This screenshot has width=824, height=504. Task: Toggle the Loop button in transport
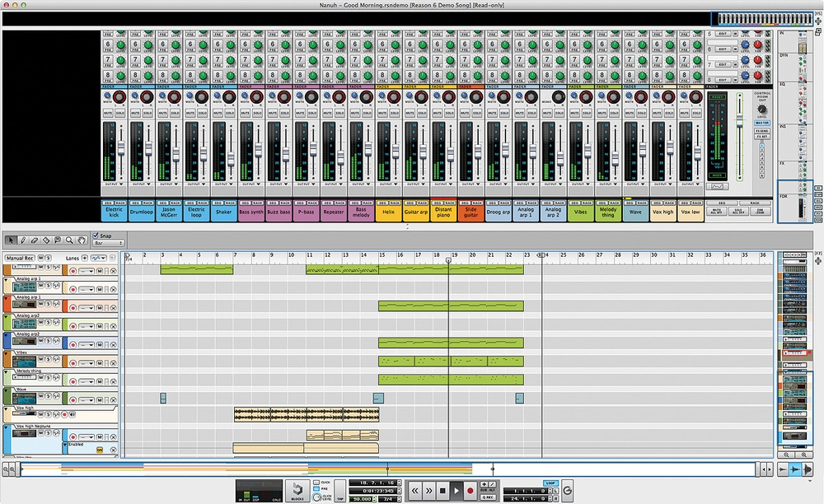550,483
